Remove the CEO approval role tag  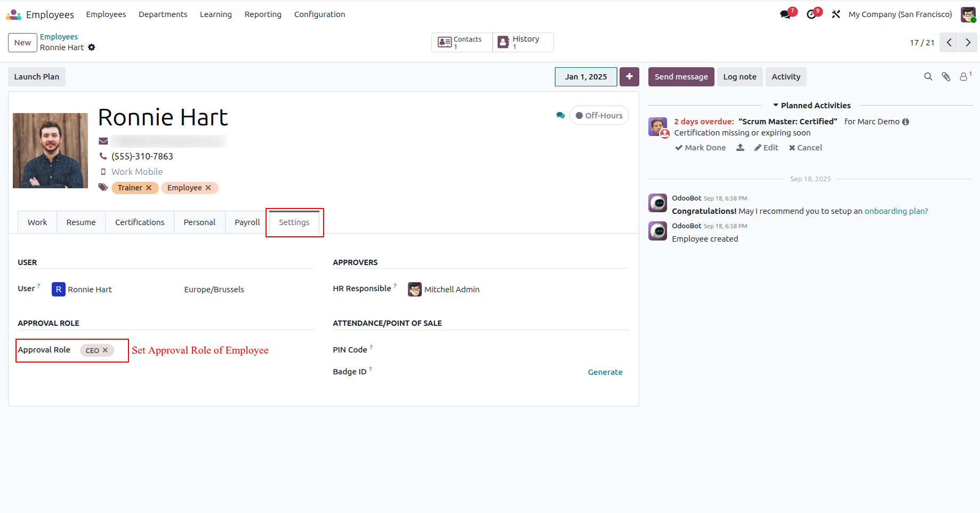[x=105, y=350]
